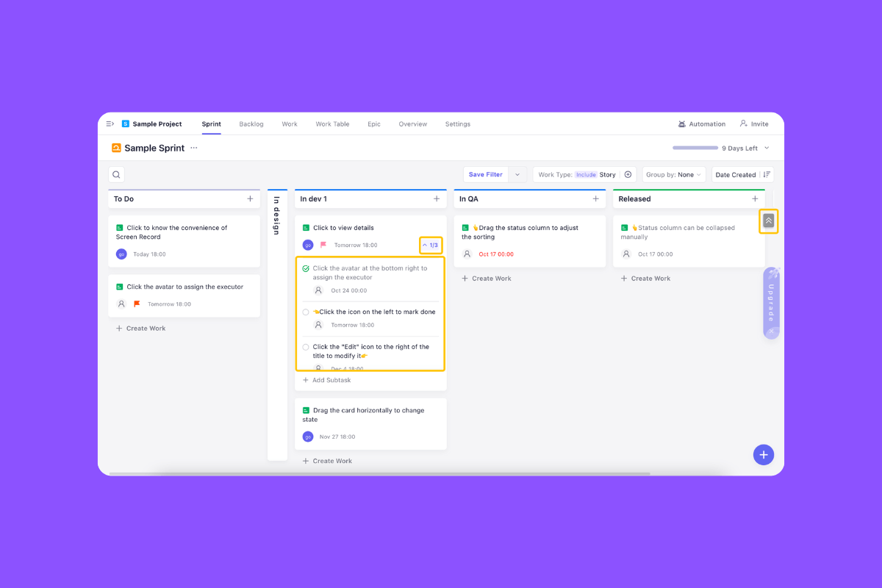
Task: Check the circle on the 'Edit icon' subtask
Action: point(306,347)
